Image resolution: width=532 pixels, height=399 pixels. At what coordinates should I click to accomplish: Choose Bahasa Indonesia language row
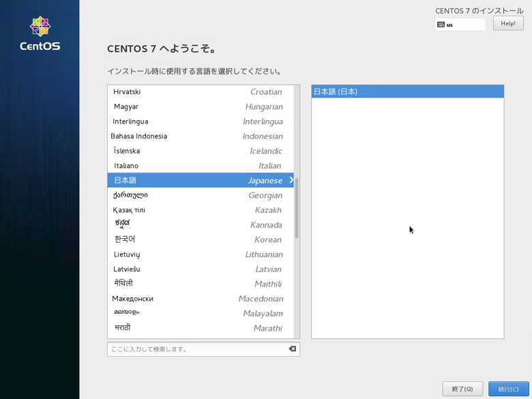pyautogui.click(x=201, y=136)
